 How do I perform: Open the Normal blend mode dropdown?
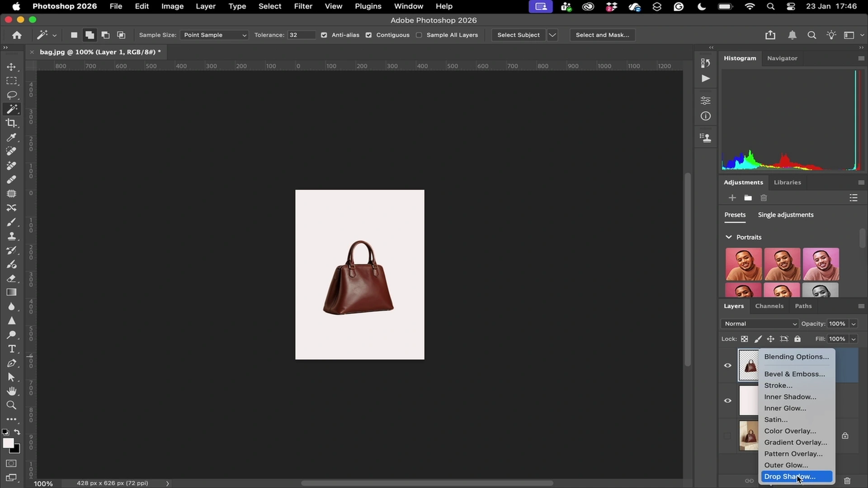760,324
